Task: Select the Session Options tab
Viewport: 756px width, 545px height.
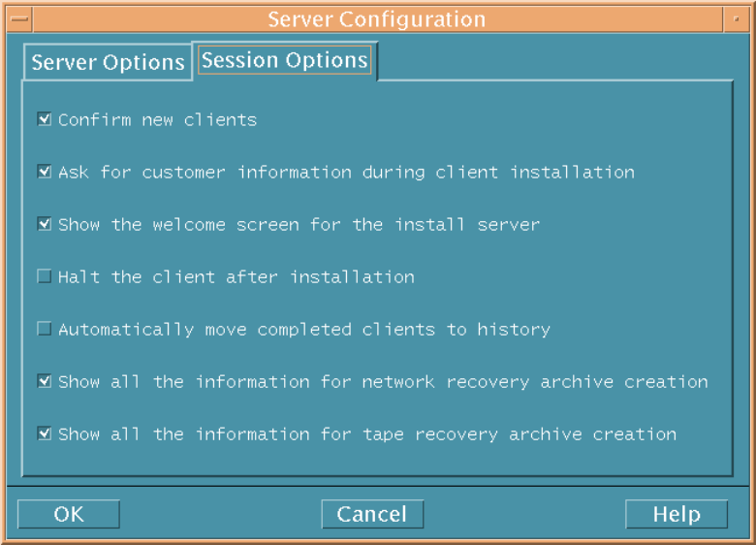Action: point(284,60)
